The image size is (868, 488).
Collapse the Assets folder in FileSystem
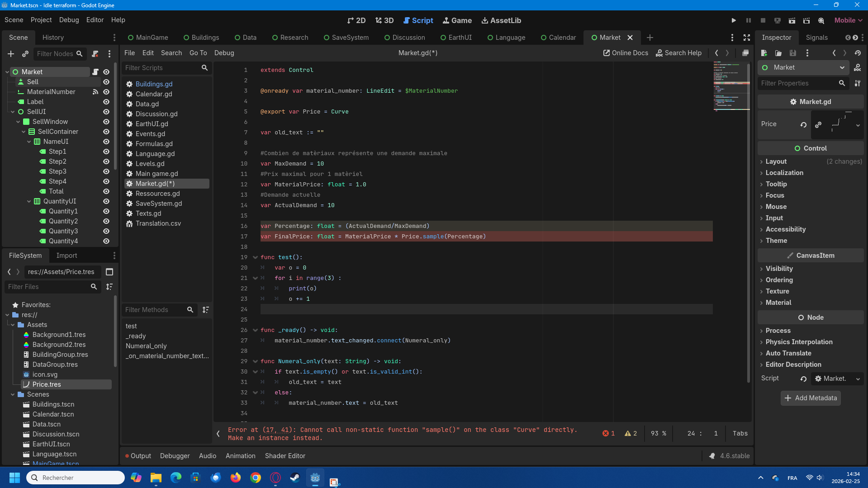click(13, 325)
